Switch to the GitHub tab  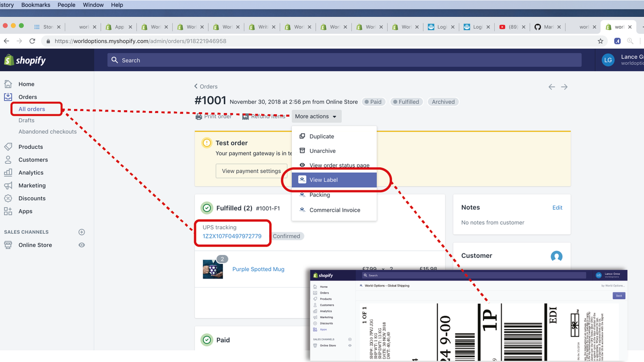(547, 27)
